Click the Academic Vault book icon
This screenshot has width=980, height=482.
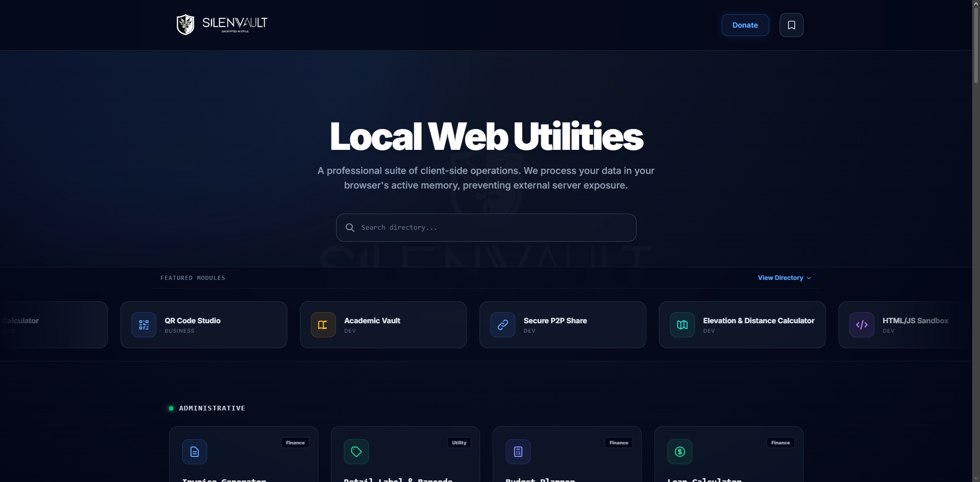(323, 325)
